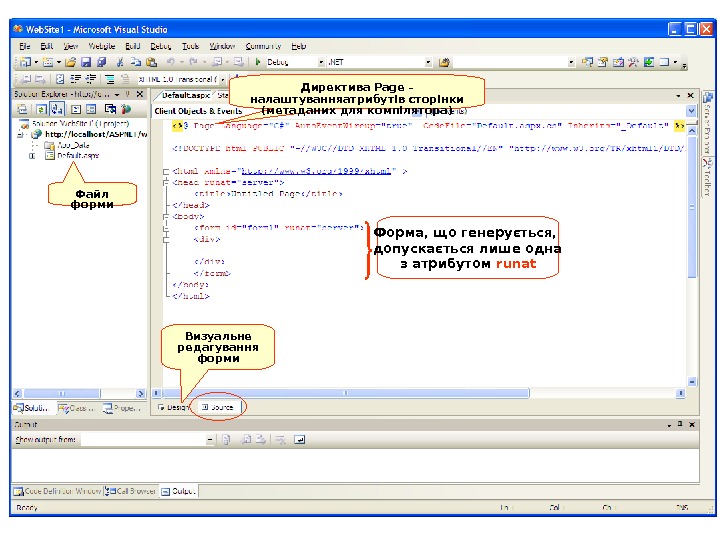This screenshot has height=540, width=720.
Task: Open the File menu
Action: pyautogui.click(x=25, y=46)
